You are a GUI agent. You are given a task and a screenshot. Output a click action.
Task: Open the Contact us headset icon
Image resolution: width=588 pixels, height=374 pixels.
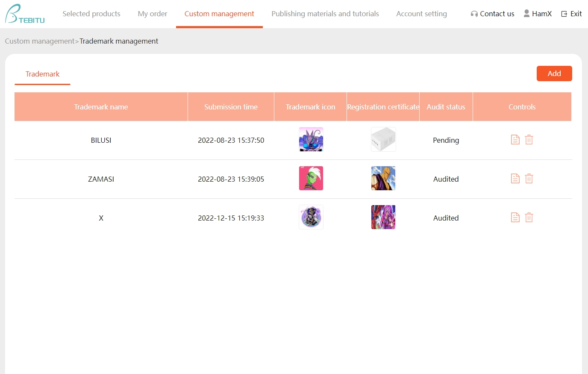(474, 13)
